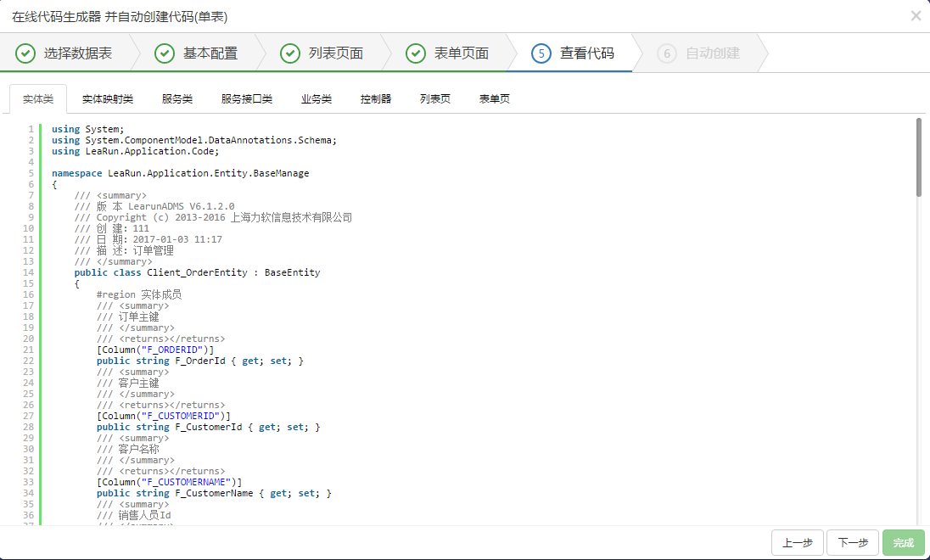Click the dialog title 在线代码生成器 并自动创建代码(单表)
Image resolution: width=930 pixels, height=560 pixels.
tap(119, 17)
